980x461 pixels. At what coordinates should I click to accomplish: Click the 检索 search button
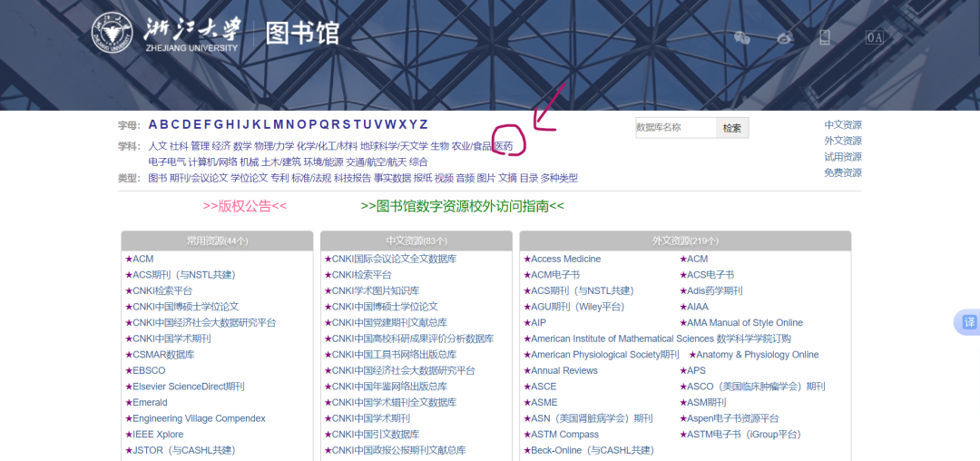[x=732, y=128]
